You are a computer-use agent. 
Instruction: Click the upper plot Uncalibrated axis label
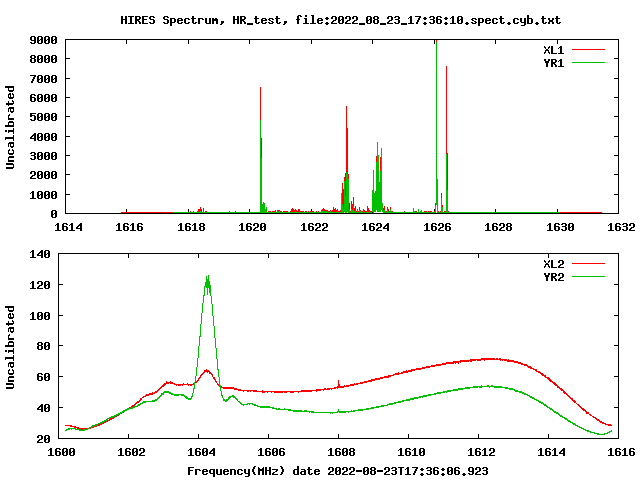point(10,127)
